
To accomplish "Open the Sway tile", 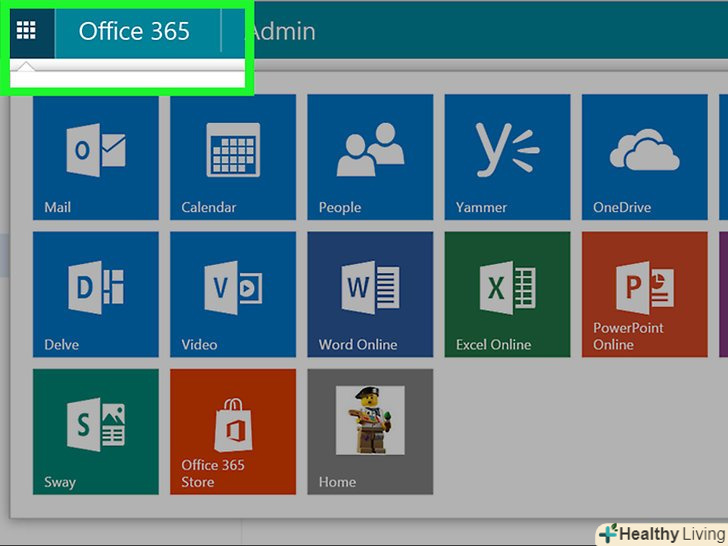I will pyautogui.click(x=96, y=432).
